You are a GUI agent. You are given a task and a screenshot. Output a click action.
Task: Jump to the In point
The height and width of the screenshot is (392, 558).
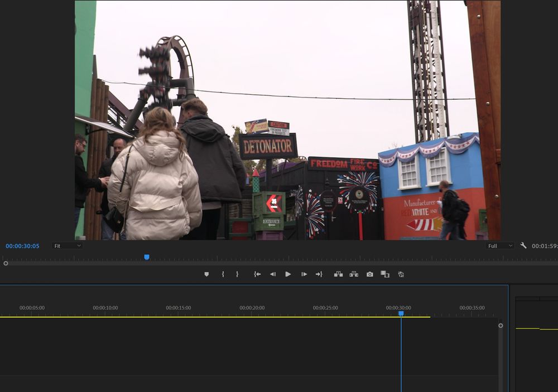point(257,274)
